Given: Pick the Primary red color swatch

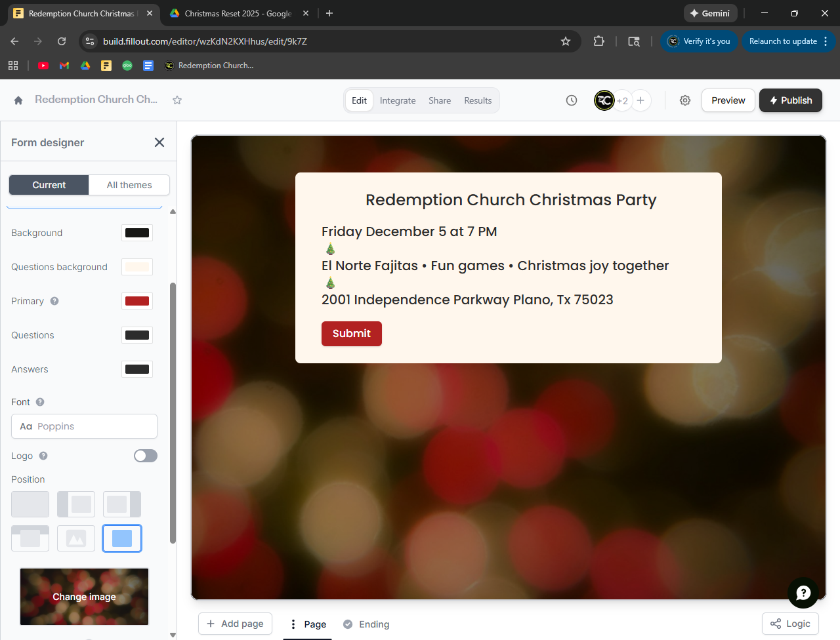Looking at the screenshot, I should click(137, 301).
